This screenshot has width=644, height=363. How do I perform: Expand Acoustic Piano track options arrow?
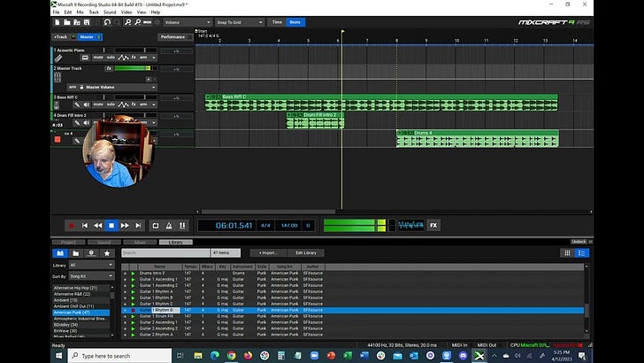pos(154,58)
